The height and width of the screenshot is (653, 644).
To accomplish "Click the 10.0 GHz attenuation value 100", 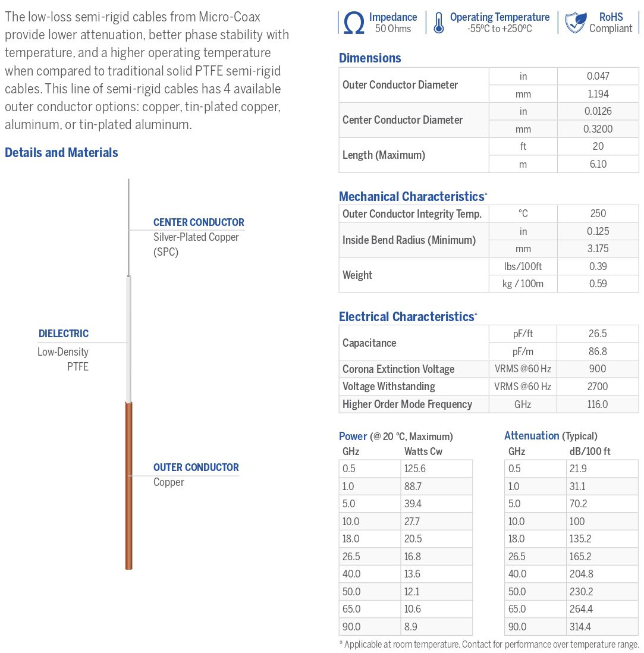I will point(577,522).
